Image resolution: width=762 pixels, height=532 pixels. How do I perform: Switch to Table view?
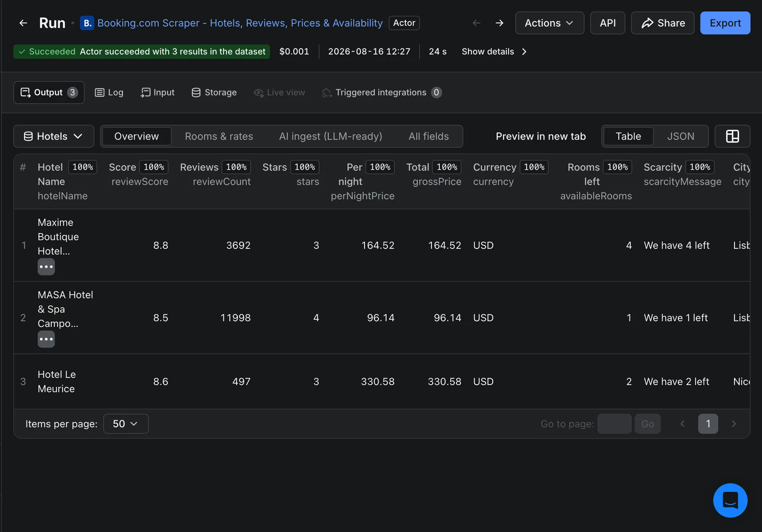(628, 136)
